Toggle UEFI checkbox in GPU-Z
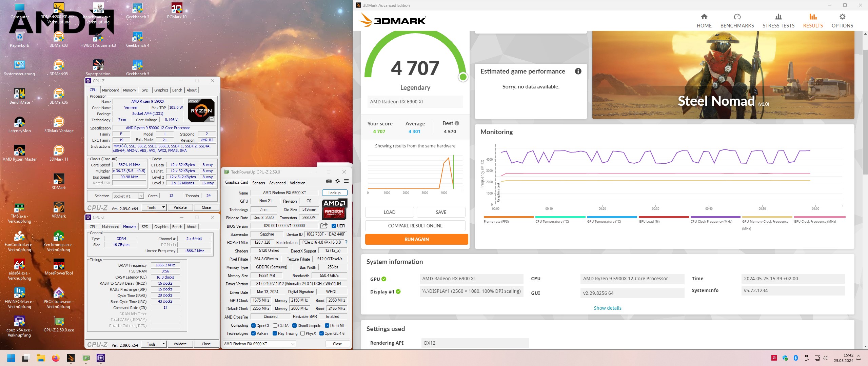Viewport: 868px width, 366px height. pyautogui.click(x=334, y=226)
